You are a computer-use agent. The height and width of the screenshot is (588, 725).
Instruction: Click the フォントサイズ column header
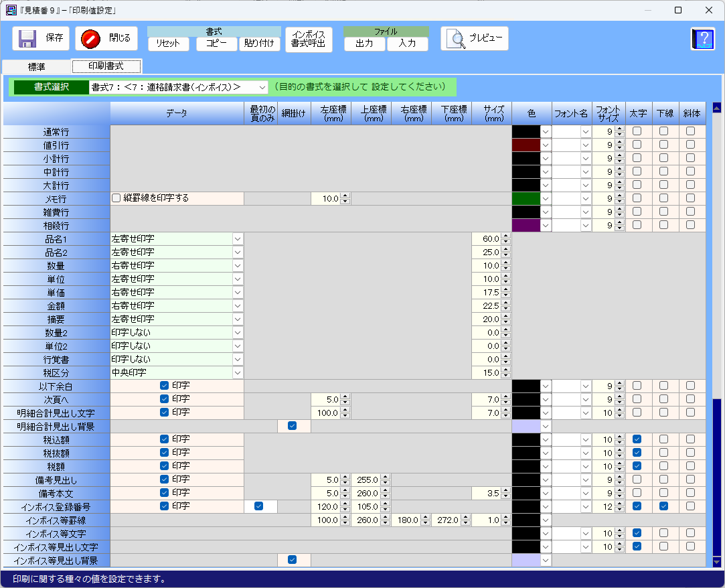(609, 113)
